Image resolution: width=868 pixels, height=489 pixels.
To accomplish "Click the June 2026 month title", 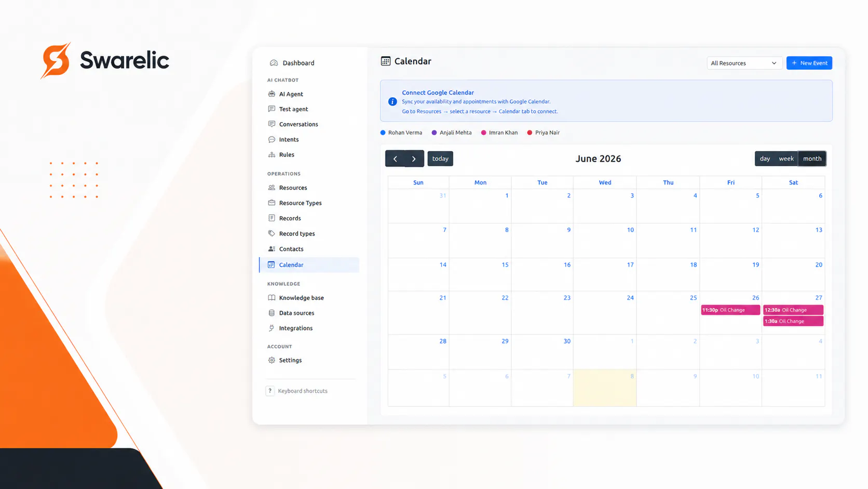I will coord(598,158).
